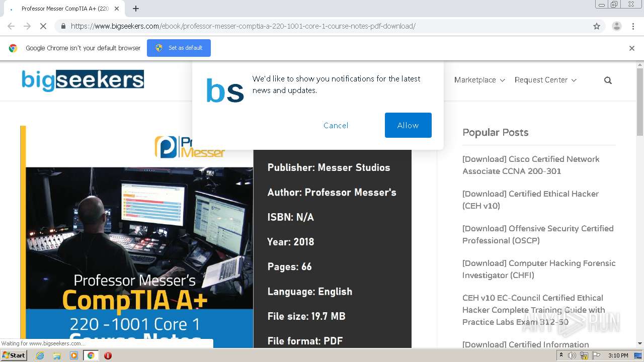Select the Year: 2018 text
Viewport: 644px width, 362px height.
tap(290, 242)
